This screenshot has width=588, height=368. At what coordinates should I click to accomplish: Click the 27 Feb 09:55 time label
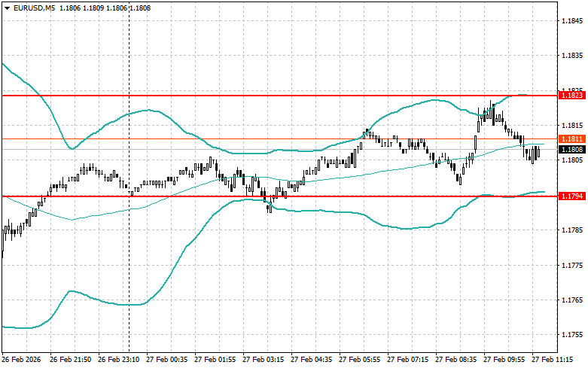point(504,359)
